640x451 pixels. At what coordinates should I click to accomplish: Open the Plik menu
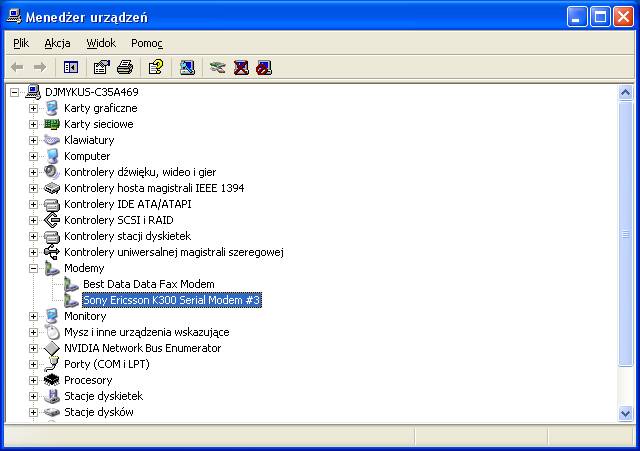click(x=21, y=43)
